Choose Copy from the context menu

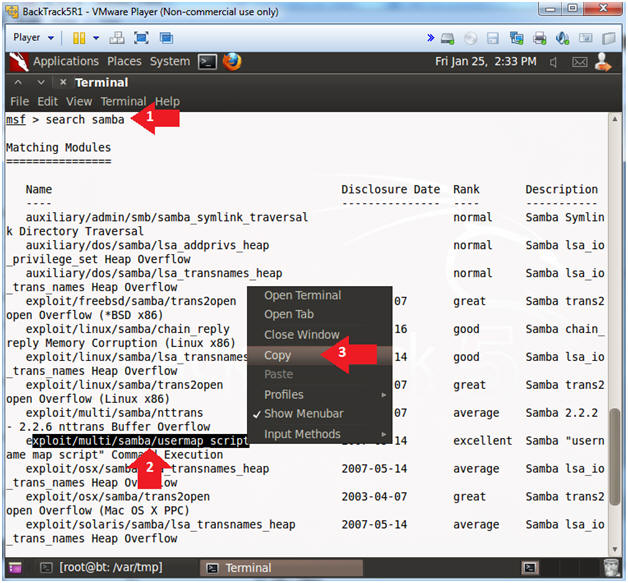319,355
